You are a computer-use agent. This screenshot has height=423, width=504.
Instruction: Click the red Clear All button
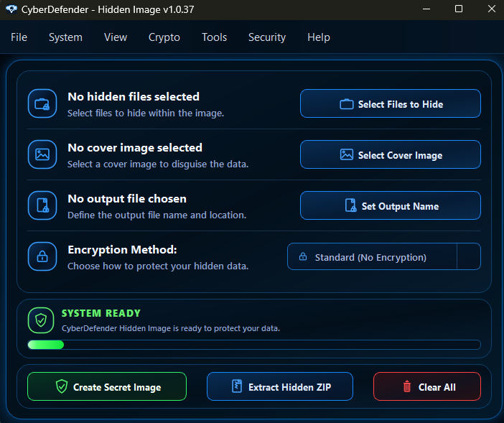tap(427, 386)
